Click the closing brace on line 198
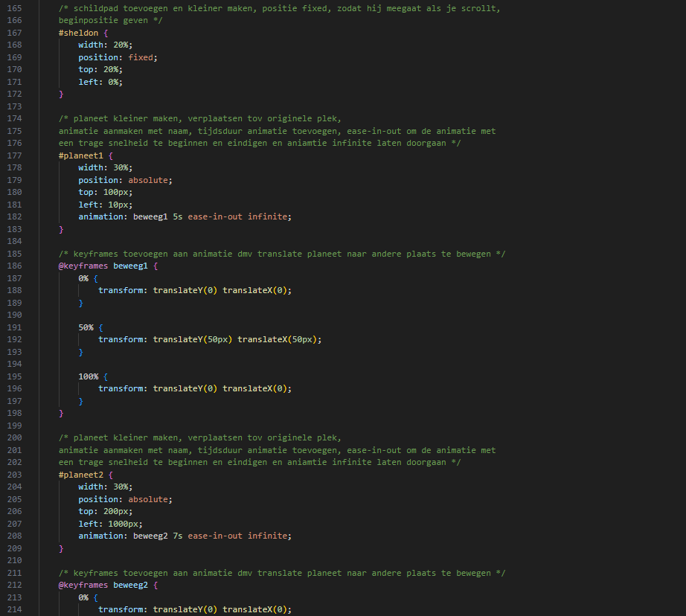Screen dimensions: 686x616 click(61, 414)
